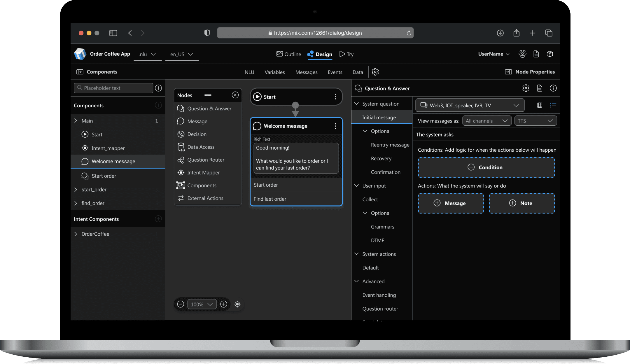Collapse the Components panel toggle
This screenshot has width=630, height=364.
[80, 72]
